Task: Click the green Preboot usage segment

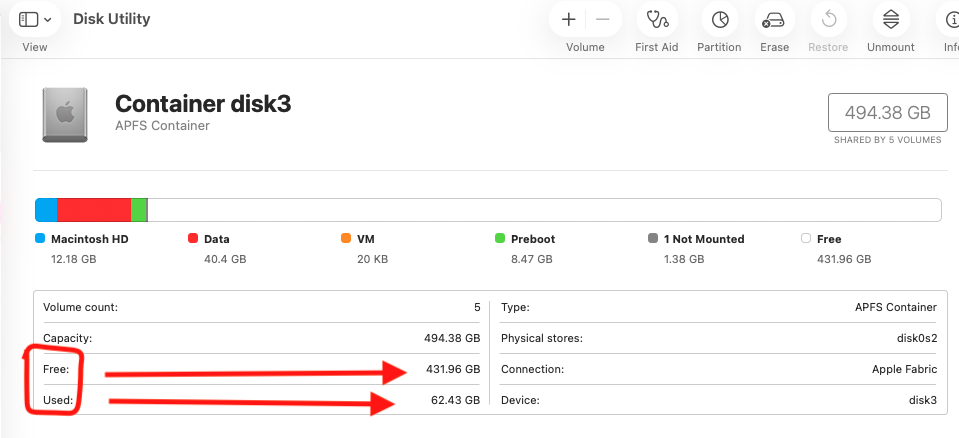Action: tap(139, 210)
